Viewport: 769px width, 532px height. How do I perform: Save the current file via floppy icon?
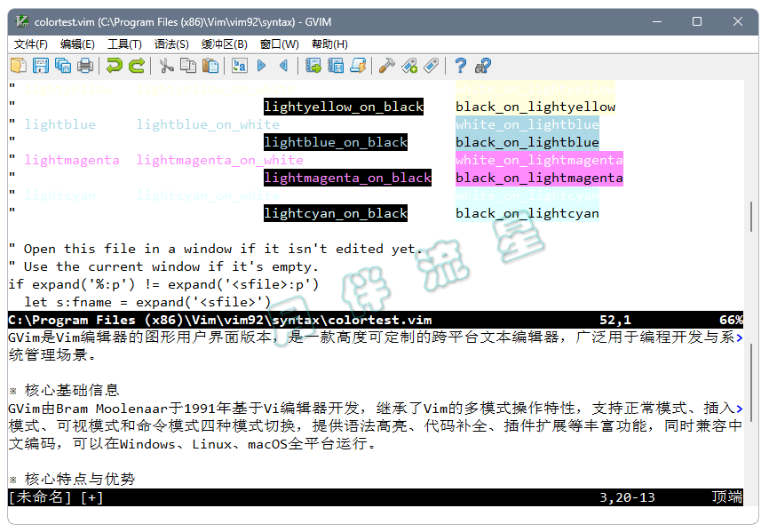click(x=41, y=65)
